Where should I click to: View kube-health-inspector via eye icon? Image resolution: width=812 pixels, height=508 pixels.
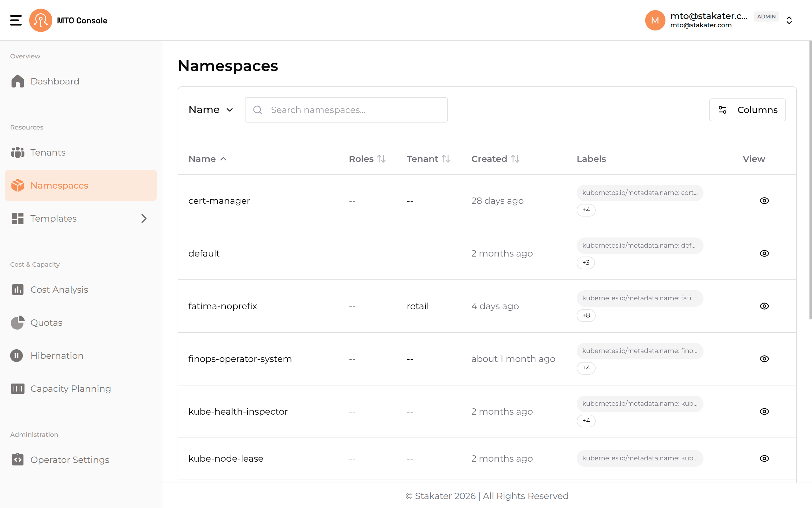[764, 411]
